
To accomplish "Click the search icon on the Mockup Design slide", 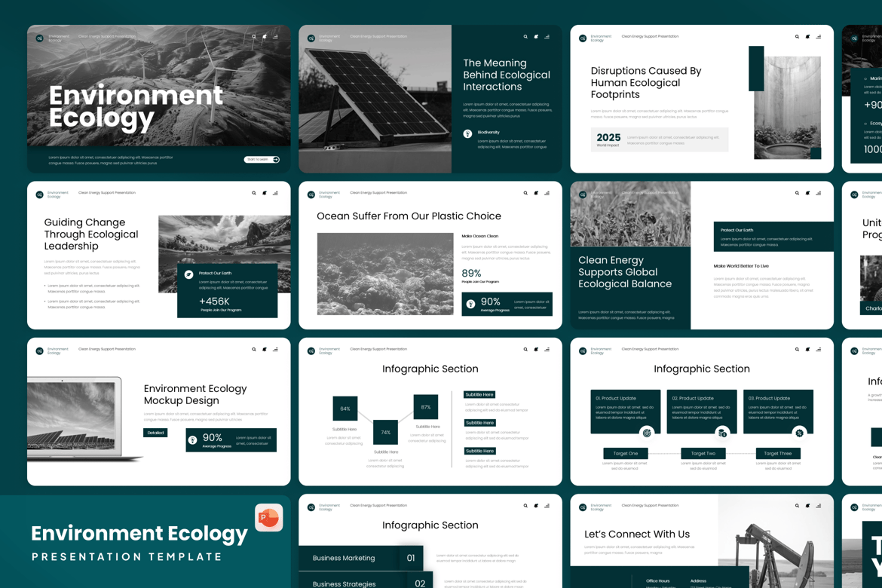I will [x=254, y=350].
